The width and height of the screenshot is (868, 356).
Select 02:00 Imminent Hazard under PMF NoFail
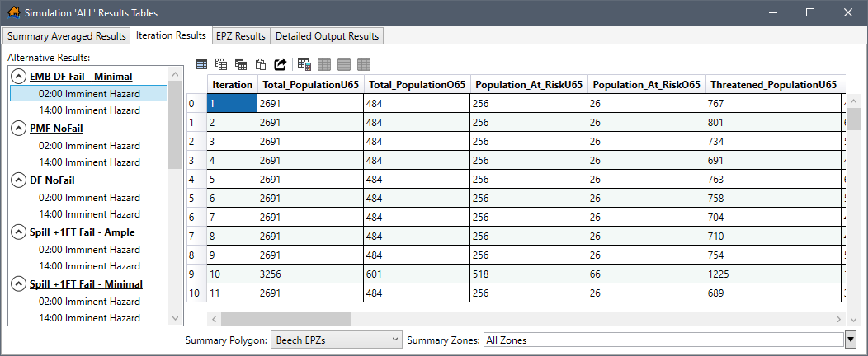click(x=89, y=145)
